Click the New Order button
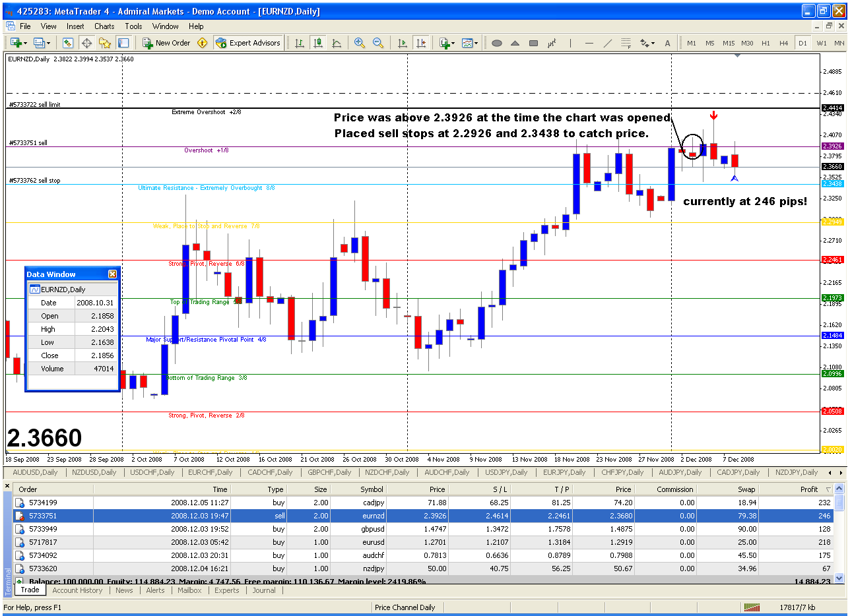 [x=166, y=43]
